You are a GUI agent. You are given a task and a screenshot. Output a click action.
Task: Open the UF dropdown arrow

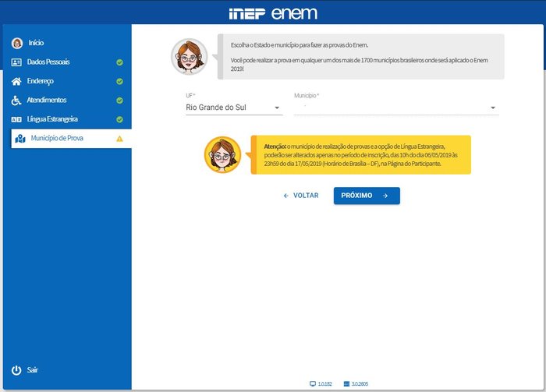tap(277, 108)
